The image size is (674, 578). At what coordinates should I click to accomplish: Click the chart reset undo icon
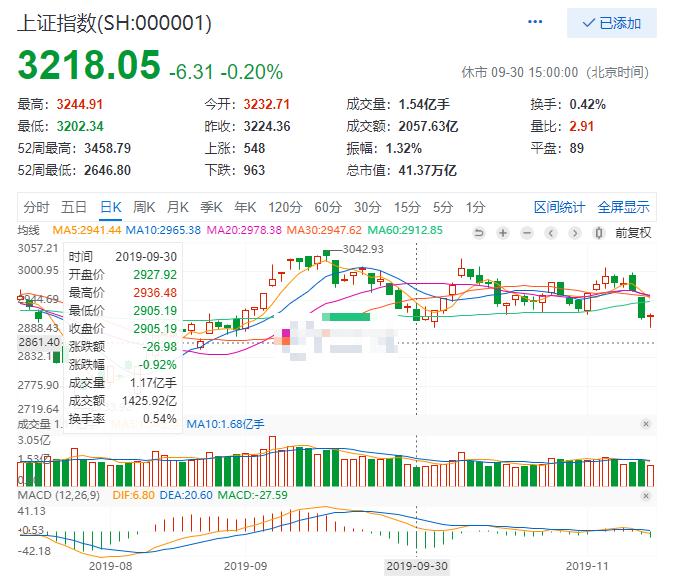tap(478, 233)
